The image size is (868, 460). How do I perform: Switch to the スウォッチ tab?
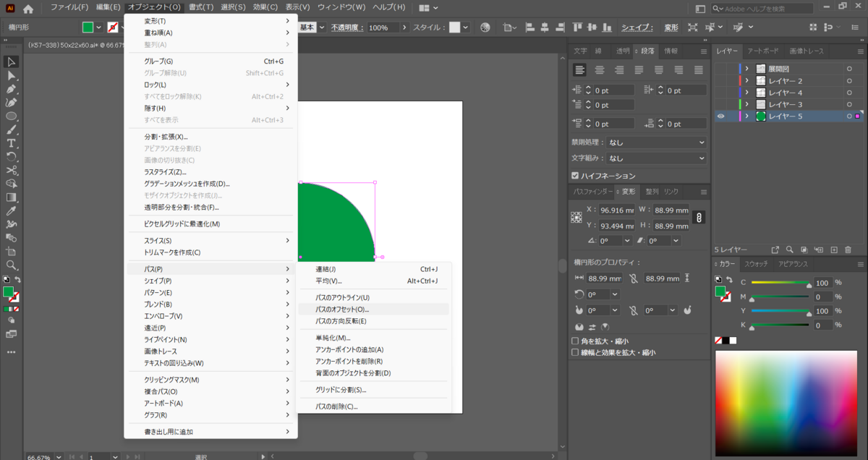point(756,264)
